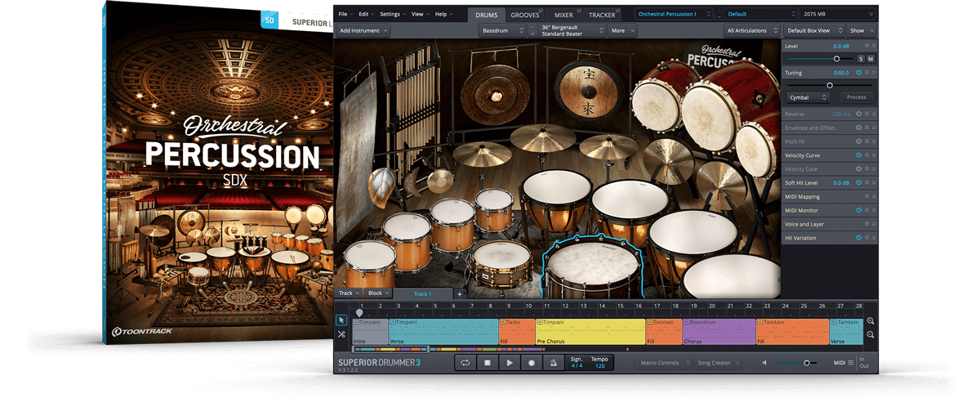Open the More dropdown
Screen dimensions: 980x403
pyautogui.click(x=621, y=30)
